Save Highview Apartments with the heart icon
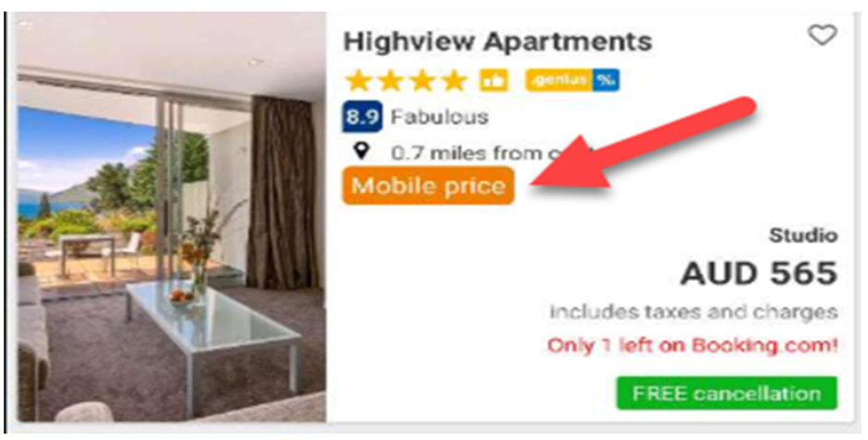 [823, 36]
